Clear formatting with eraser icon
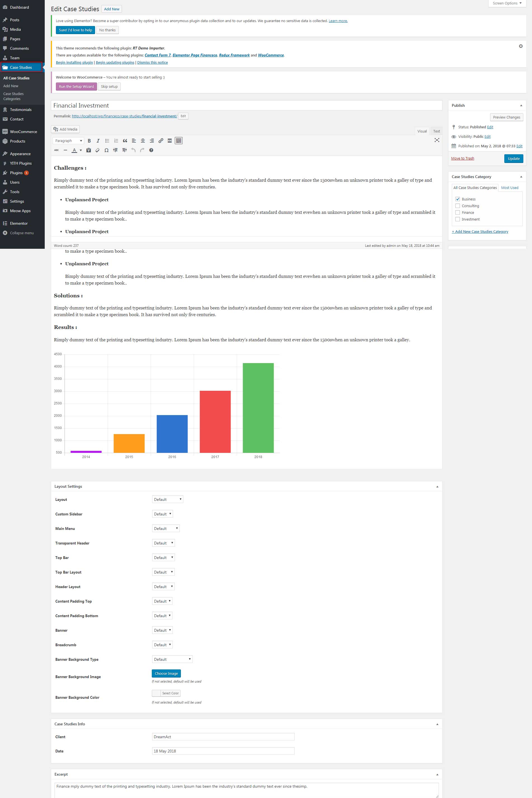This screenshot has height=798, width=532. [97, 150]
